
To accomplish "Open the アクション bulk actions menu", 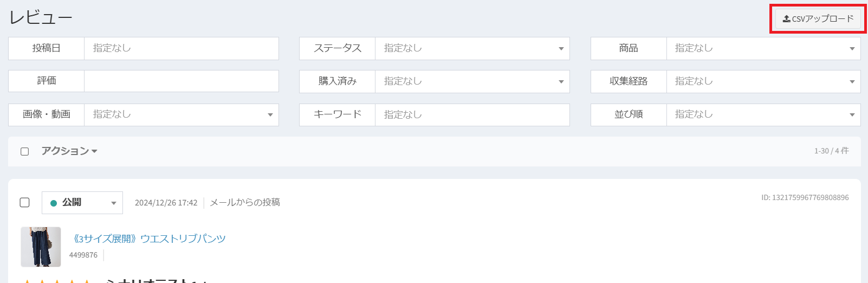I will tap(65, 151).
